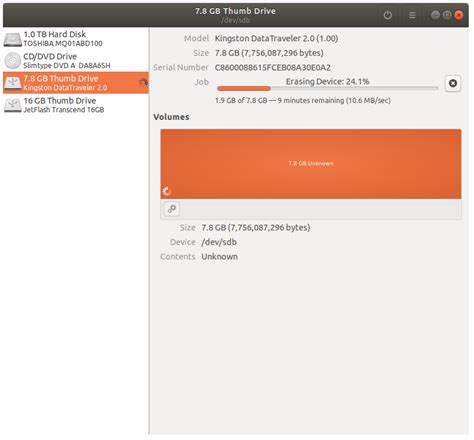Open additional partition options gear button

172,209
